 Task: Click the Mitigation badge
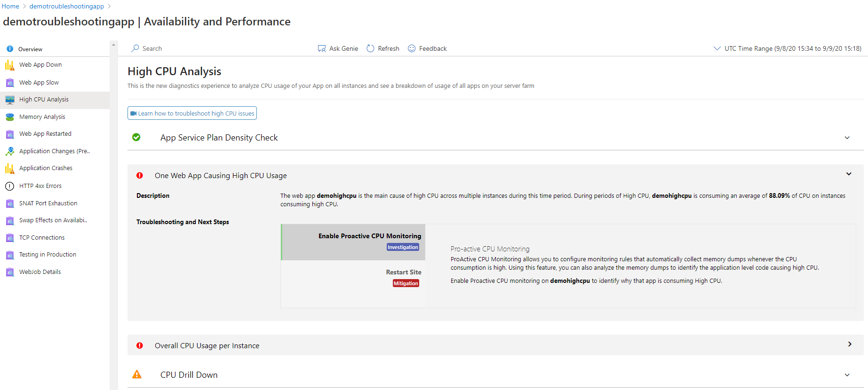pyautogui.click(x=406, y=283)
